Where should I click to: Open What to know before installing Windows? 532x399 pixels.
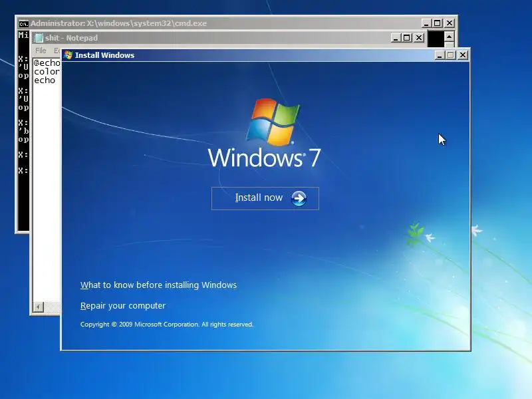pos(158,285)
